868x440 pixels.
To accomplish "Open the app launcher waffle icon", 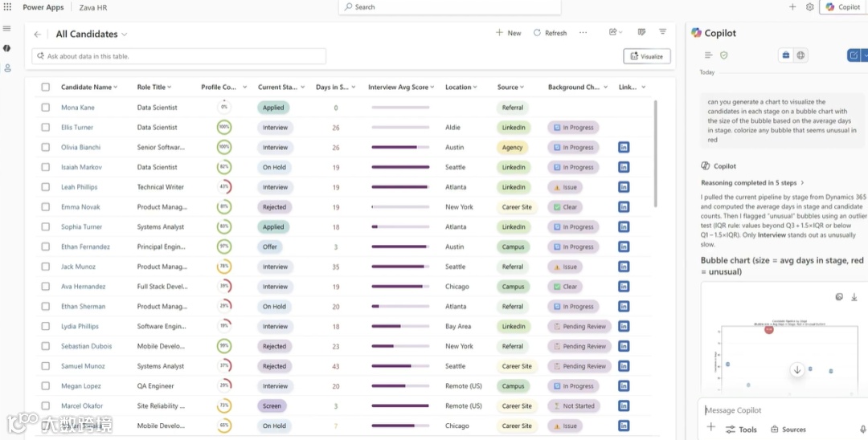I will click(7, 7).
